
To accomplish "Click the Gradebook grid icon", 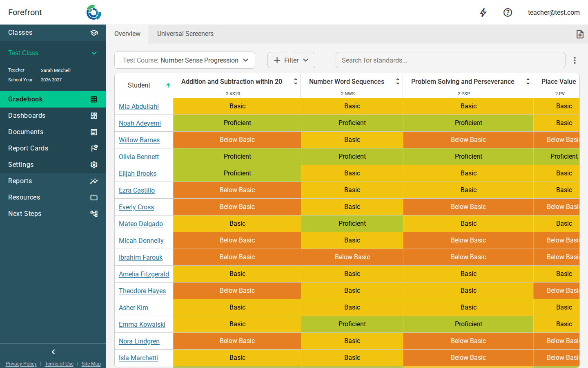I will 94,99.
